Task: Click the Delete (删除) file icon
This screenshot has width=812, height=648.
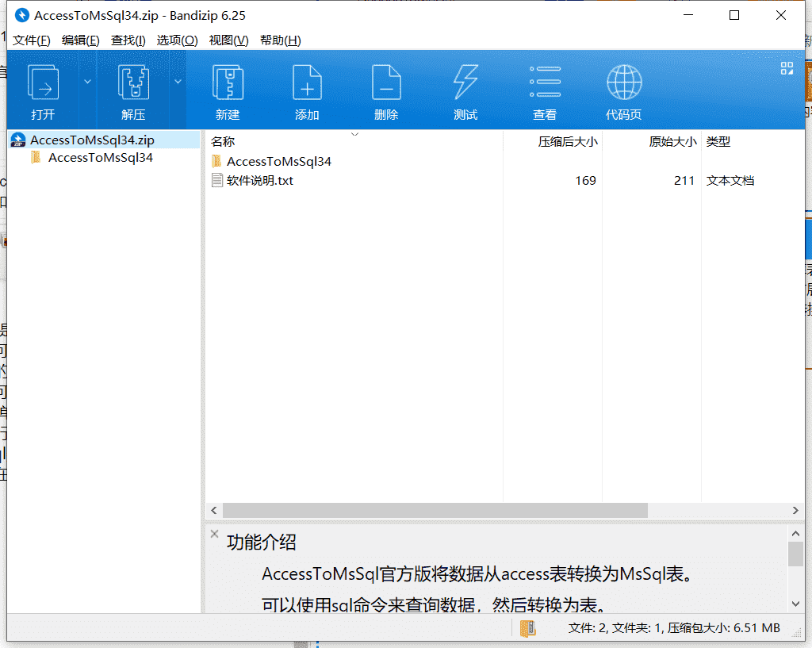Action: click(x=386, y=82)
